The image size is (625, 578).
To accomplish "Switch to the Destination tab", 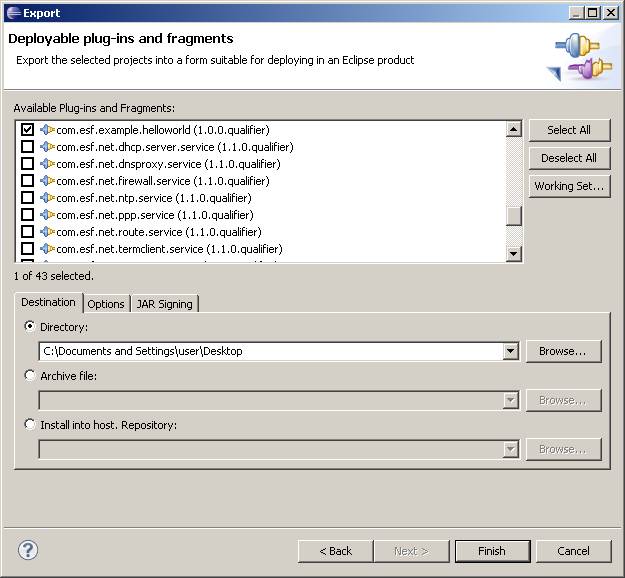I will 48,303.
